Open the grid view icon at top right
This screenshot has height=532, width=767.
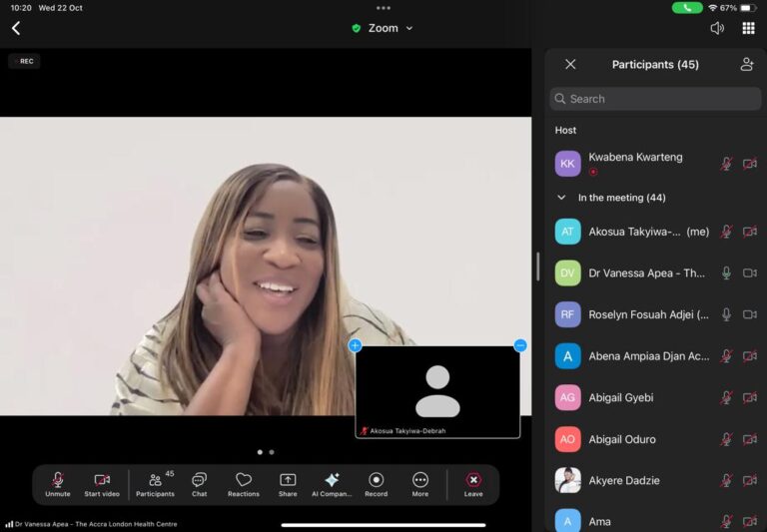748,28
